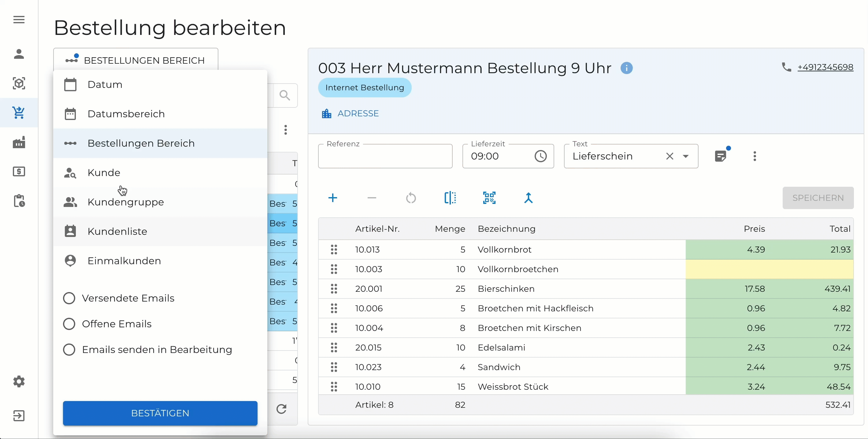868x439 pixels.
Task: Clear the Lieferschein text field value
Action: [x=670, y=156]
